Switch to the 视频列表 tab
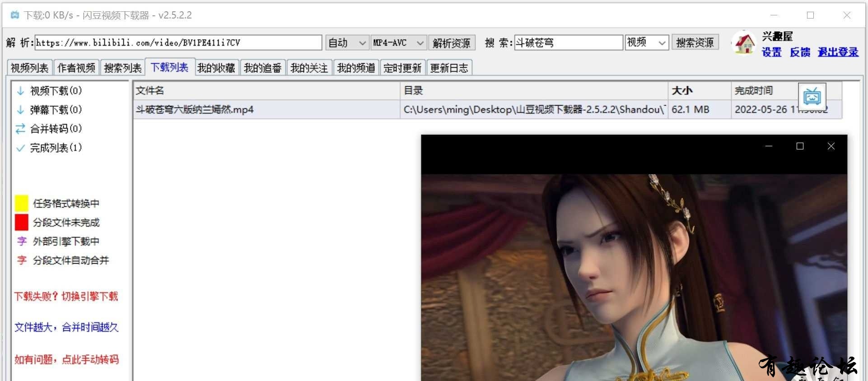This screenshot has width=868, height=381. [29, 68]
